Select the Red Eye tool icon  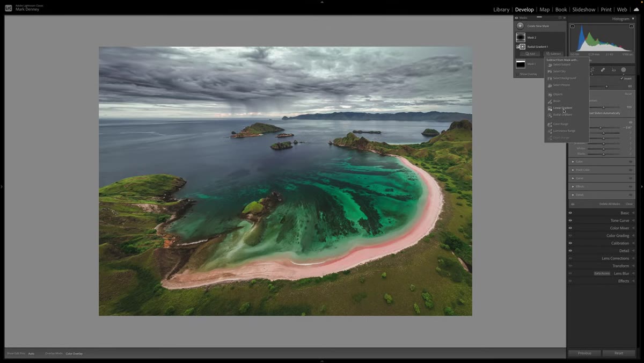click(x=613, y=70)
